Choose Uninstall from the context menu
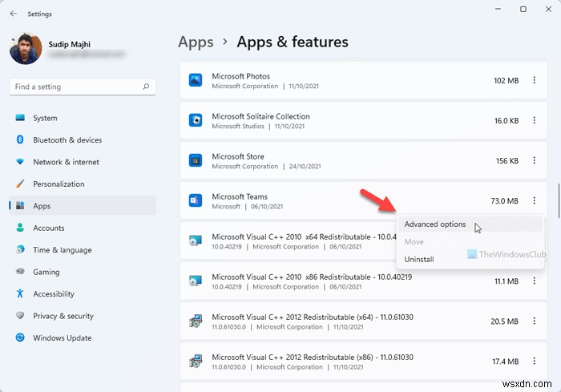This screenshot has height=392, width=561. point(470,259)
